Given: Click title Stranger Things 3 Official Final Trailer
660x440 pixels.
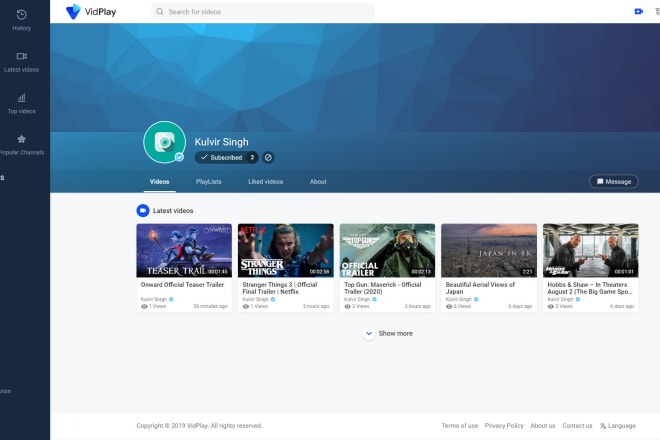Looking at the screenshot, I should (x=279, y=288).
